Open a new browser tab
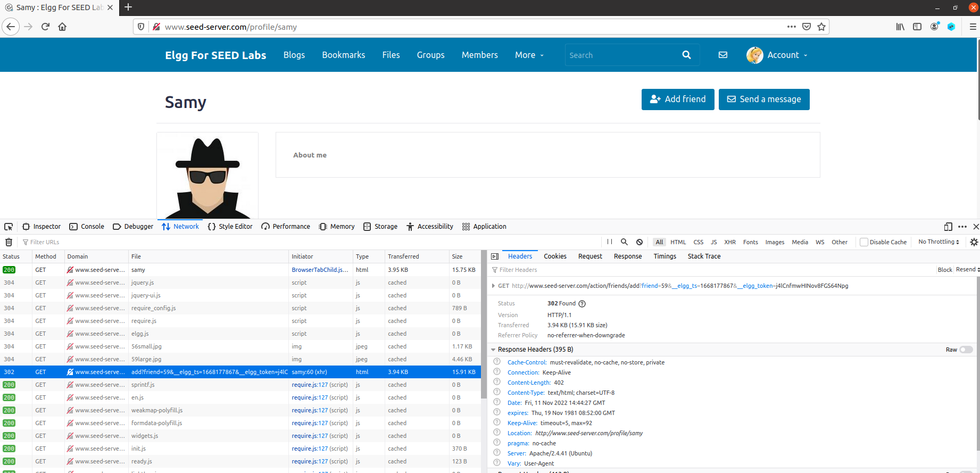The width and height of the screenshot is (980, 473). pyautogui.click(x=128, y=7)
